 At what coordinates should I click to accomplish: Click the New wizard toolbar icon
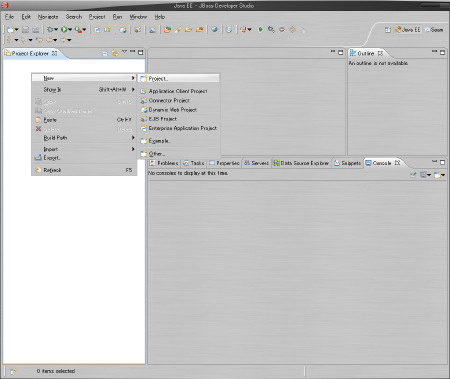tap(10, 30)
